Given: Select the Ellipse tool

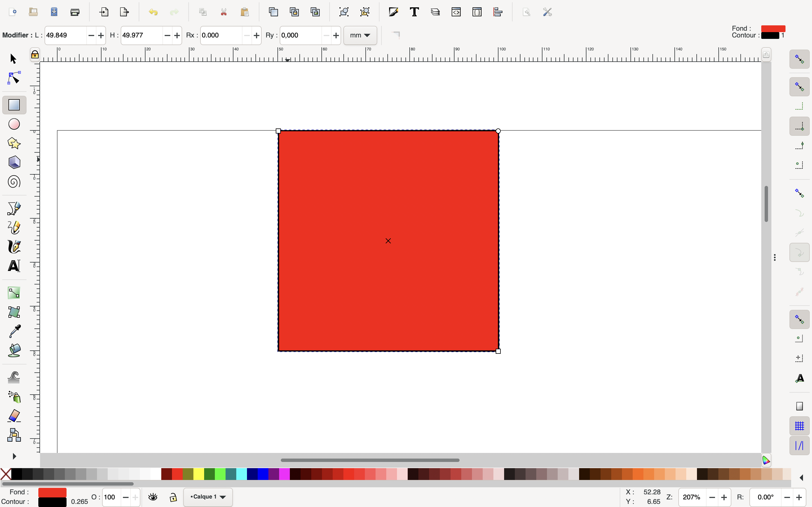Looking at the screenshot, I should (14, 124).
